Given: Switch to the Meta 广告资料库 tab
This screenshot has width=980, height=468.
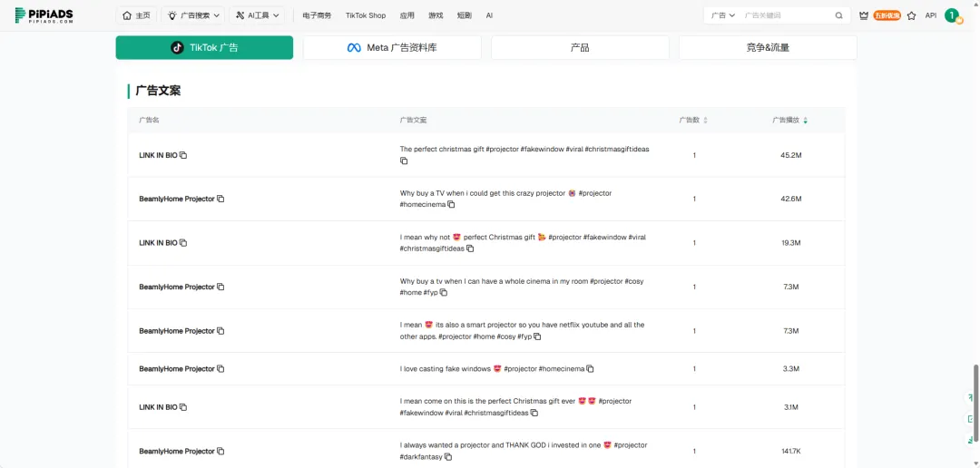Looking at the screenshot, I should 392,47.
